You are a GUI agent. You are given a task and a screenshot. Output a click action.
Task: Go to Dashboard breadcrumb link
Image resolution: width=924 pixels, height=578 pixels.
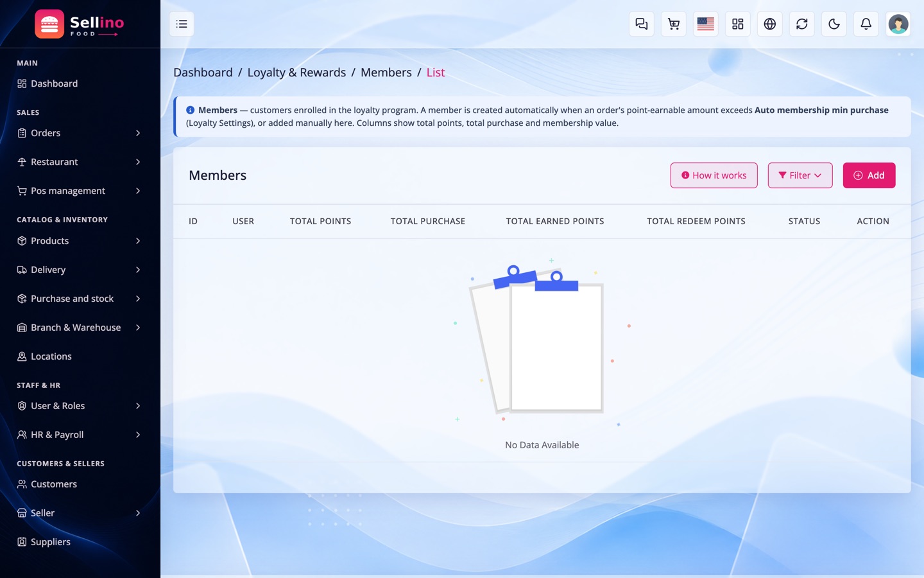pos(203,73)
